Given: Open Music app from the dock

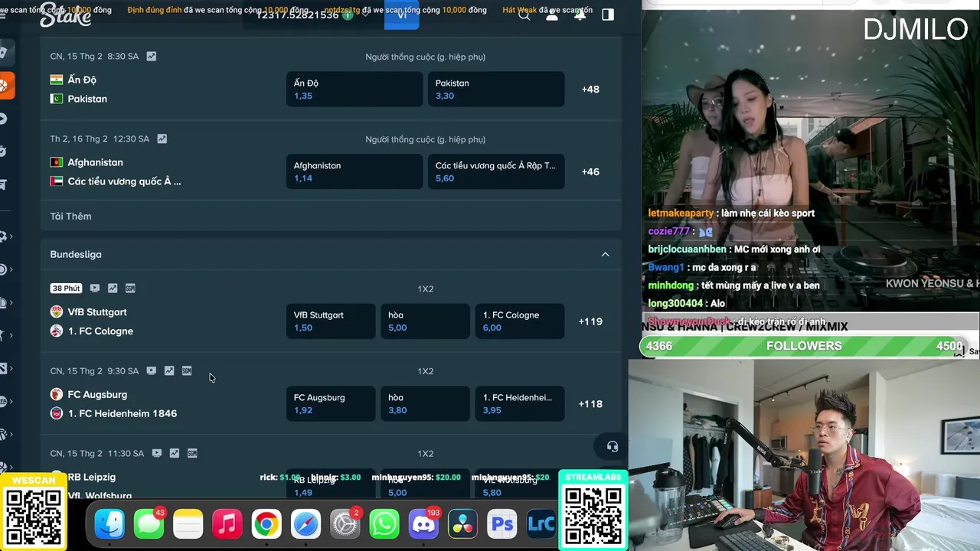Looking at the screenshot, I should click(227, 525).
